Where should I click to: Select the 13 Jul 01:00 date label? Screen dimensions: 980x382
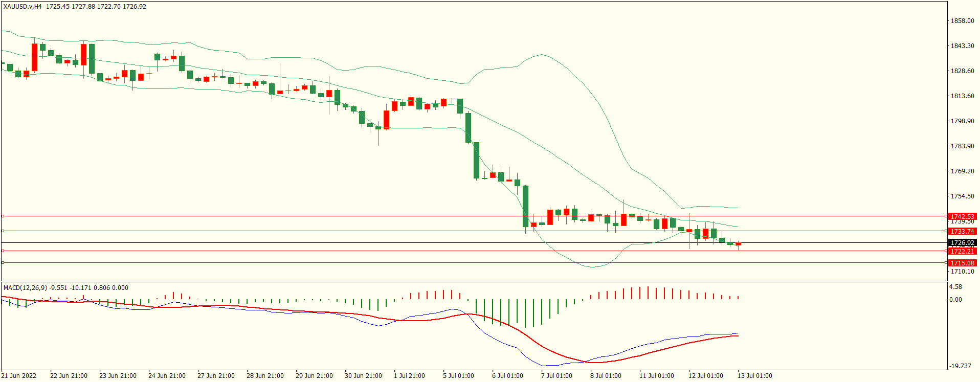(754, 376)
